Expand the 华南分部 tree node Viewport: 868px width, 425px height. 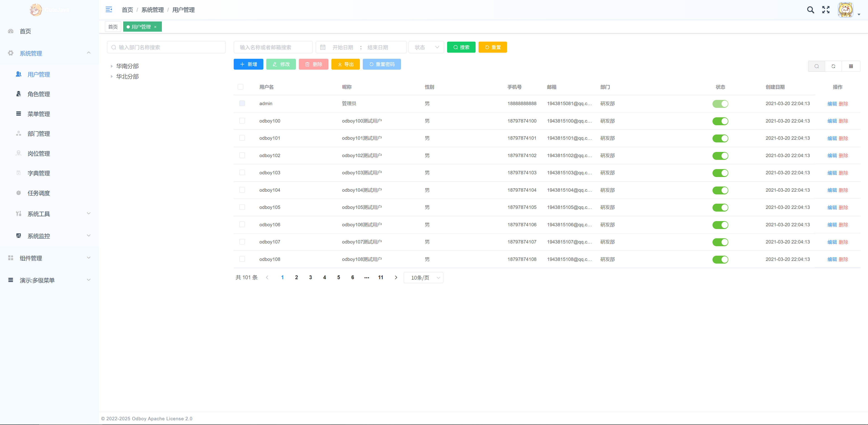[111, 66]
